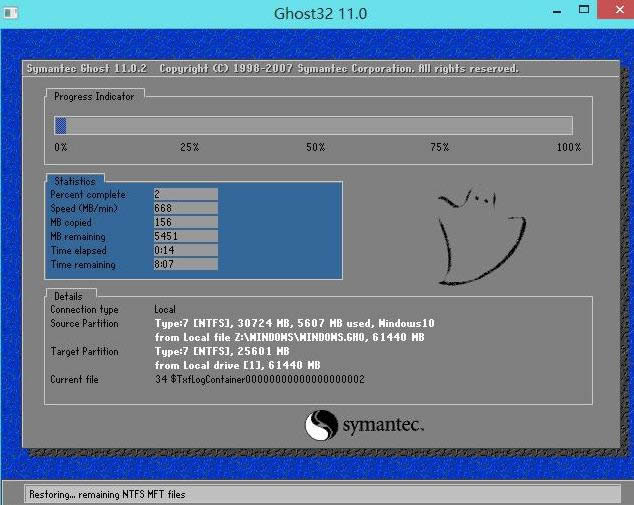Click the 'Connection type' label
This screenshot has height=505, width=634.
(x=85, y=309)
